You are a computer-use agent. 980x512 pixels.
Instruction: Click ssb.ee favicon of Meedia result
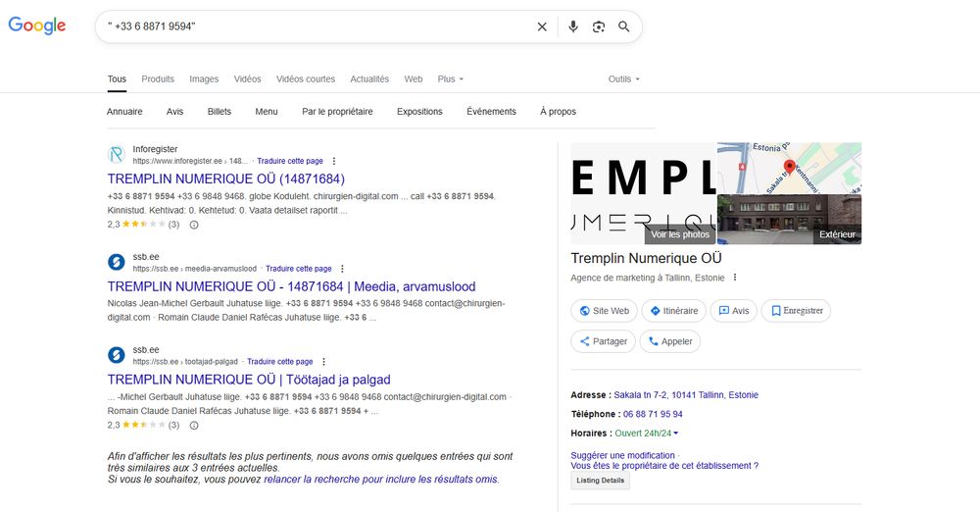click(x=117, y=262)
